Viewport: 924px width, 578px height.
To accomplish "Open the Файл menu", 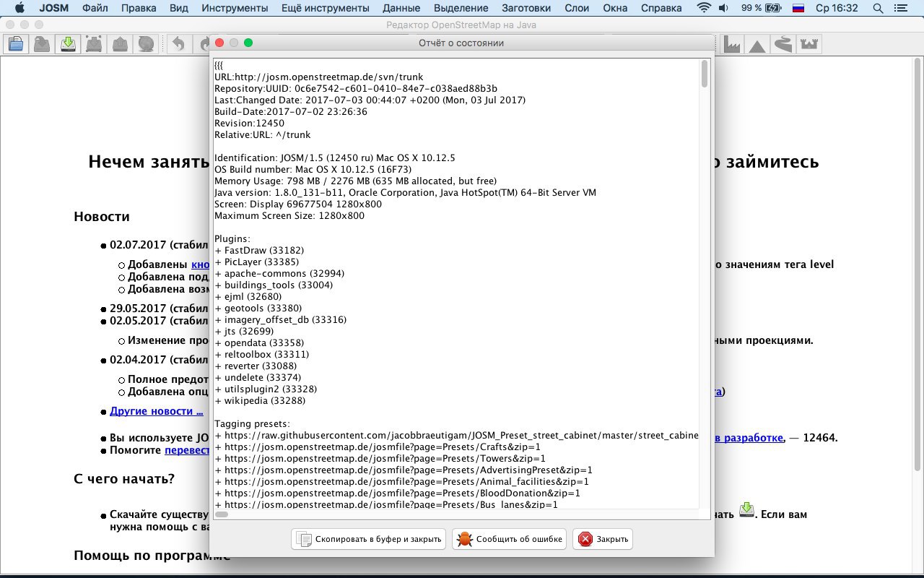I will coord(97,8).
